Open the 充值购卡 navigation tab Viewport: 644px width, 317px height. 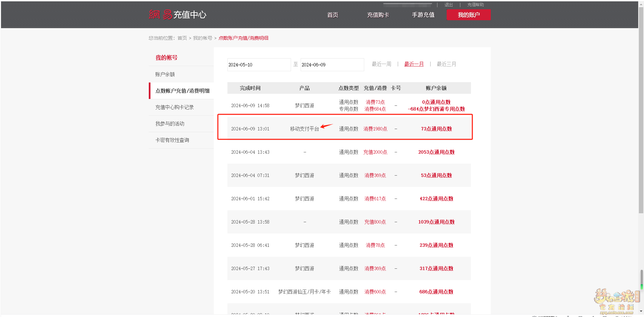point(378,15)
